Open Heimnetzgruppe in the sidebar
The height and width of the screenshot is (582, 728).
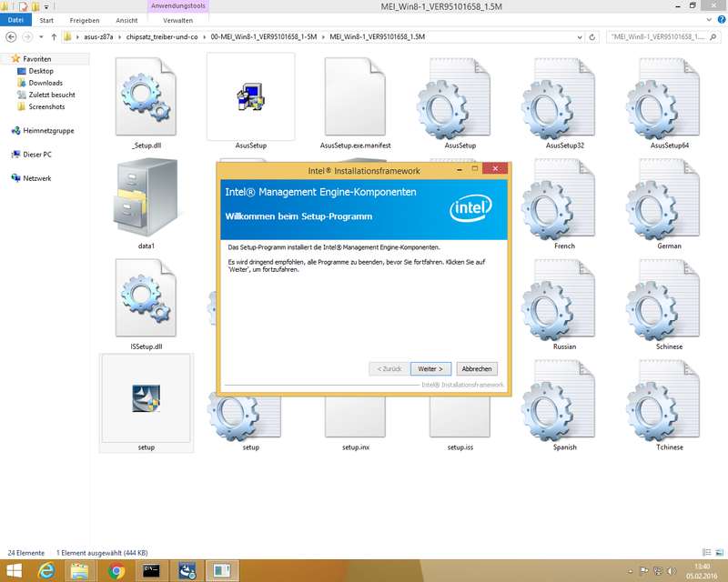(48, 130)
